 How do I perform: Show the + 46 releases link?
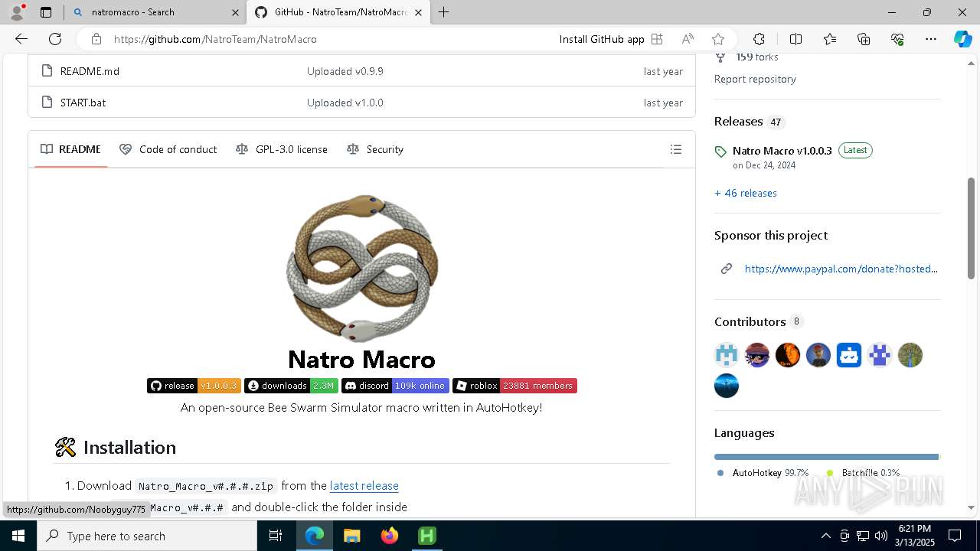pos(746,193)
